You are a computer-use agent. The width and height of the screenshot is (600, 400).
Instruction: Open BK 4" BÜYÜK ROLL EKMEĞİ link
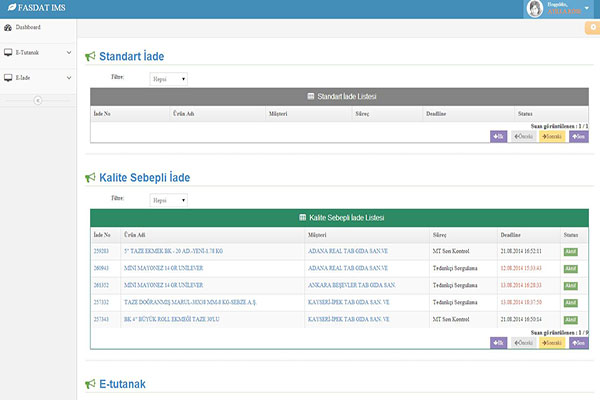pyautogui.click(x=172, y=319)
